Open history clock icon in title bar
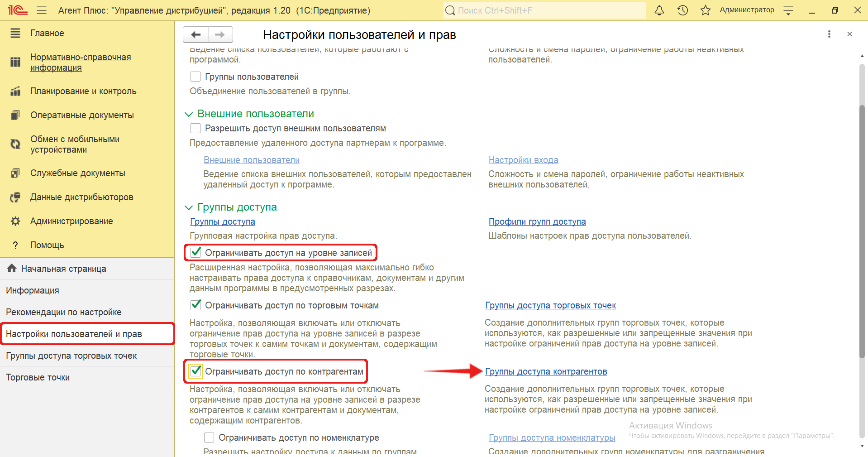 pyautogui.click(x=682, y=10)
